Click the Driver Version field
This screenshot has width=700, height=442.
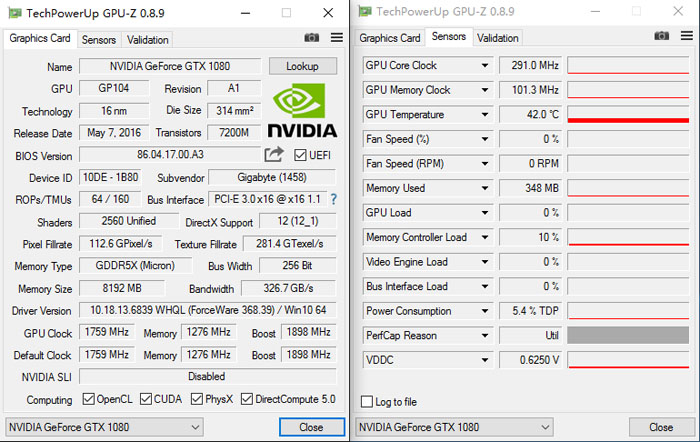click(208, 310)
